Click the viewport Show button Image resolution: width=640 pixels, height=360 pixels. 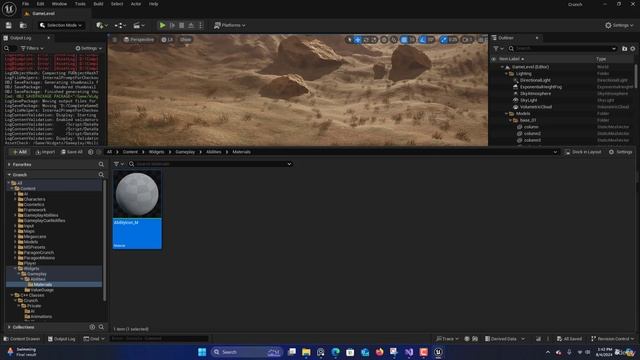point(186,40)
